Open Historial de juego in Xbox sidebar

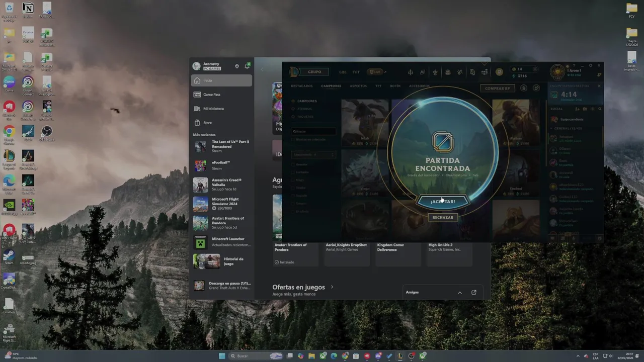(x=222, y=261)
